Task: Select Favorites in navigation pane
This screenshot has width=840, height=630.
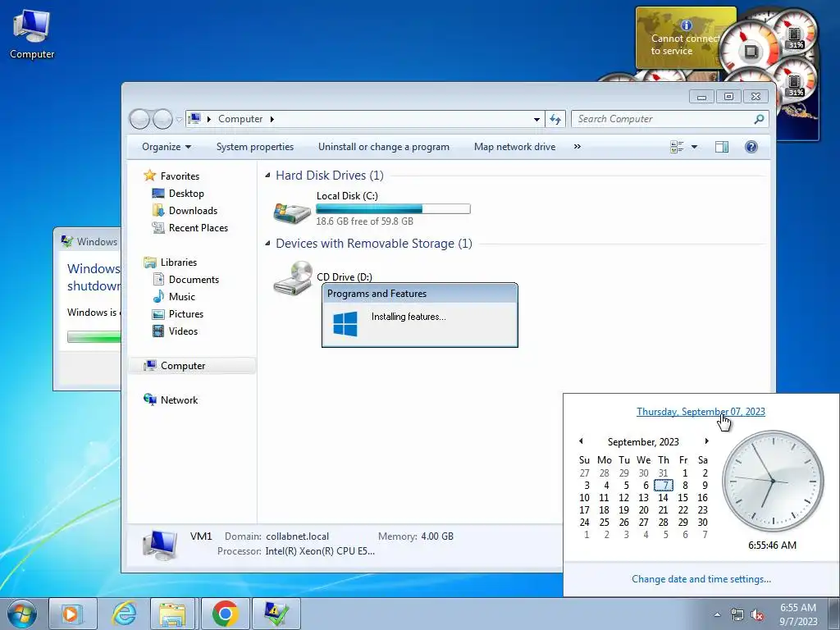Action: click(x=171, y=176)
